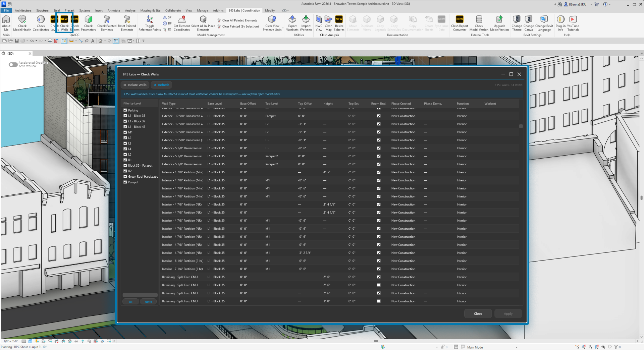This screenshot has width=644, height=350.
Task: Open the Manage ribbon tab
Action: click(202, 10)
